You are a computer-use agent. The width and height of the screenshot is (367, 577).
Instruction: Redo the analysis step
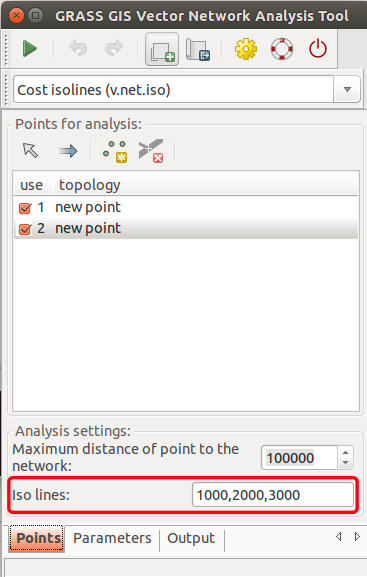(x=114, y=48)
